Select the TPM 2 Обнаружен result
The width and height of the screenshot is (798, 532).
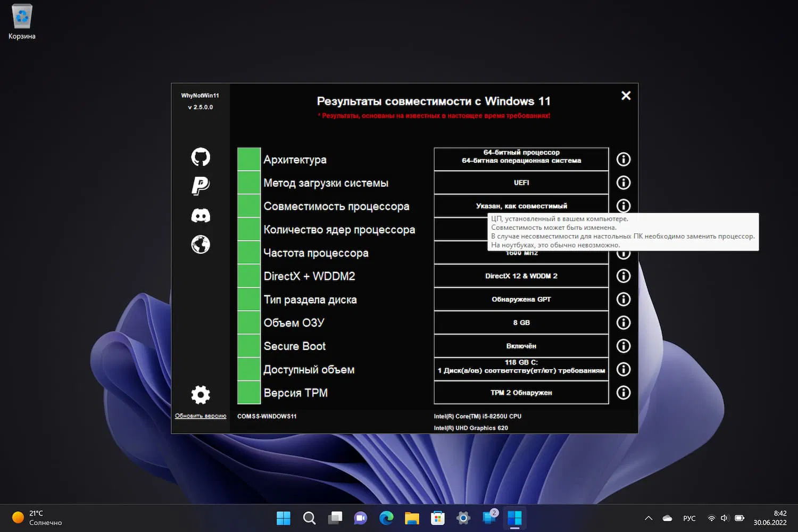[x=521, y=393]
